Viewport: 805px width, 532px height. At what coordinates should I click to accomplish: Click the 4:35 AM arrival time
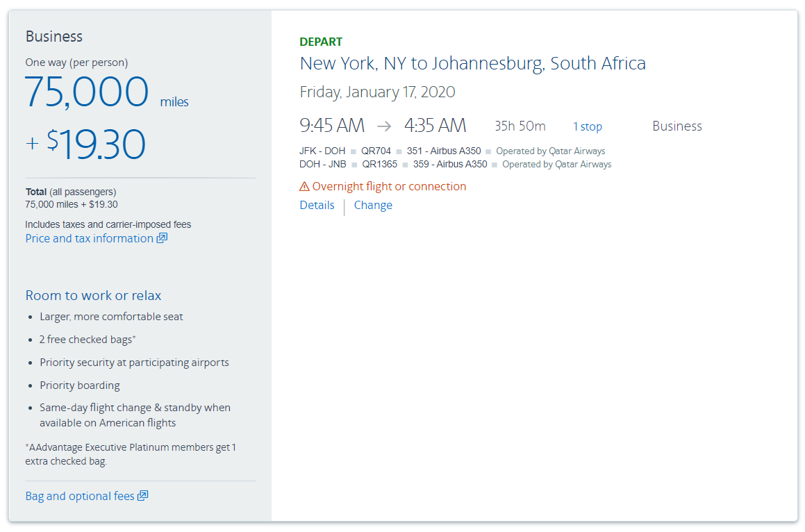[x=435, y=126]
